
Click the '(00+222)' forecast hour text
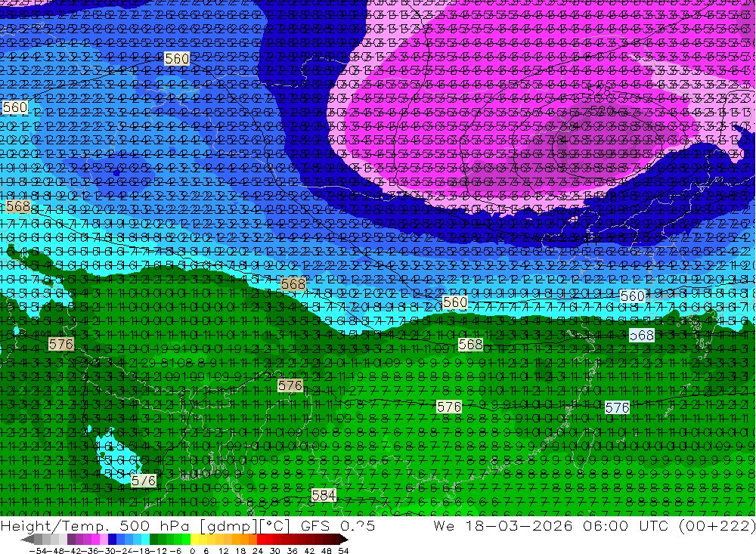click(717, 526)
